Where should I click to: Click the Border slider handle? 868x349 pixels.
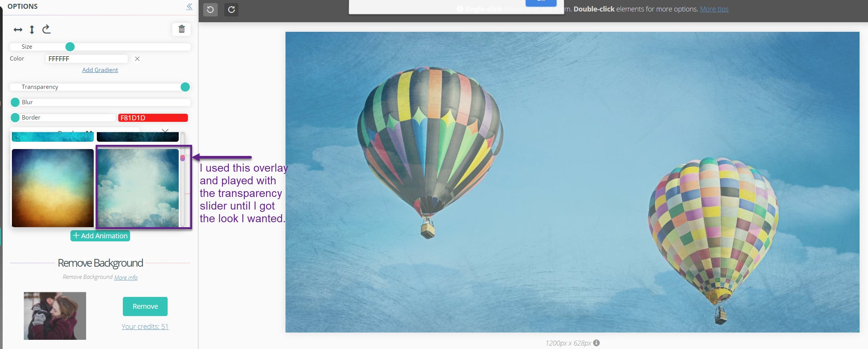[15, 118]
